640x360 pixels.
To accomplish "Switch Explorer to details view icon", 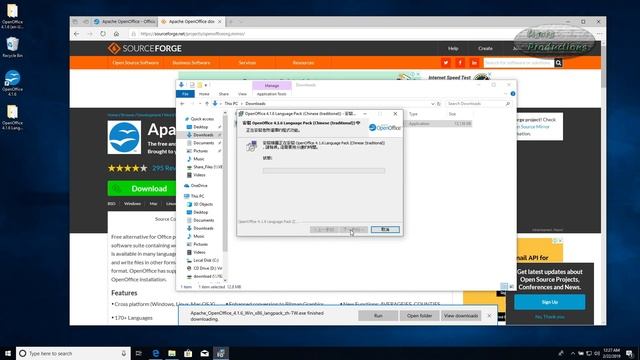I will point(504,286).
